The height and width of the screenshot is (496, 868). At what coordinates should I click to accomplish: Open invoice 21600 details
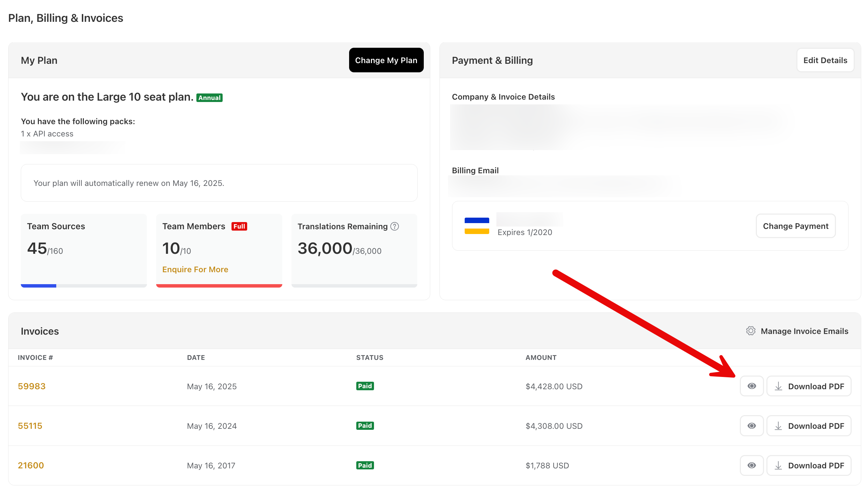coord(31,465)
